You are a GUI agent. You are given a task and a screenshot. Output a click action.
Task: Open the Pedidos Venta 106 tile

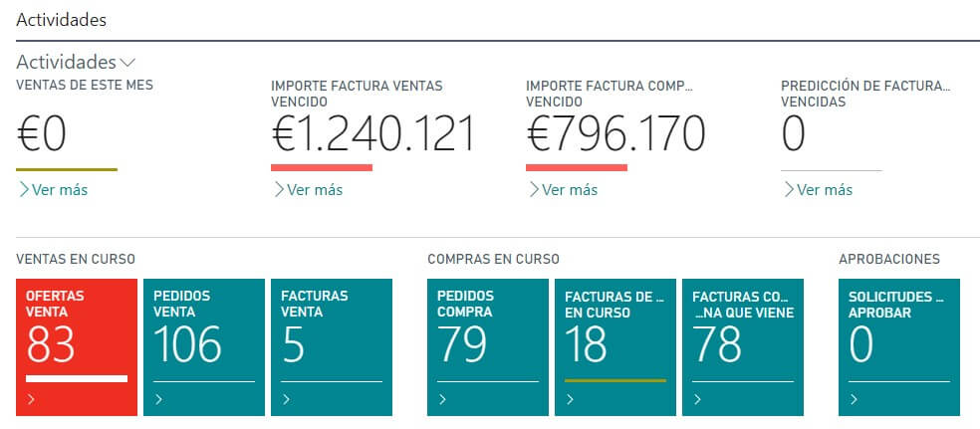coord(204,338)
